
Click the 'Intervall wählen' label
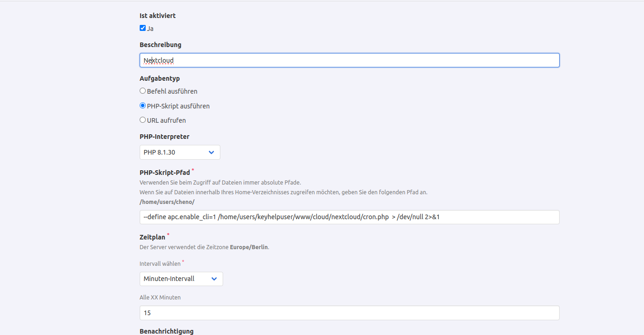[160, 264]
